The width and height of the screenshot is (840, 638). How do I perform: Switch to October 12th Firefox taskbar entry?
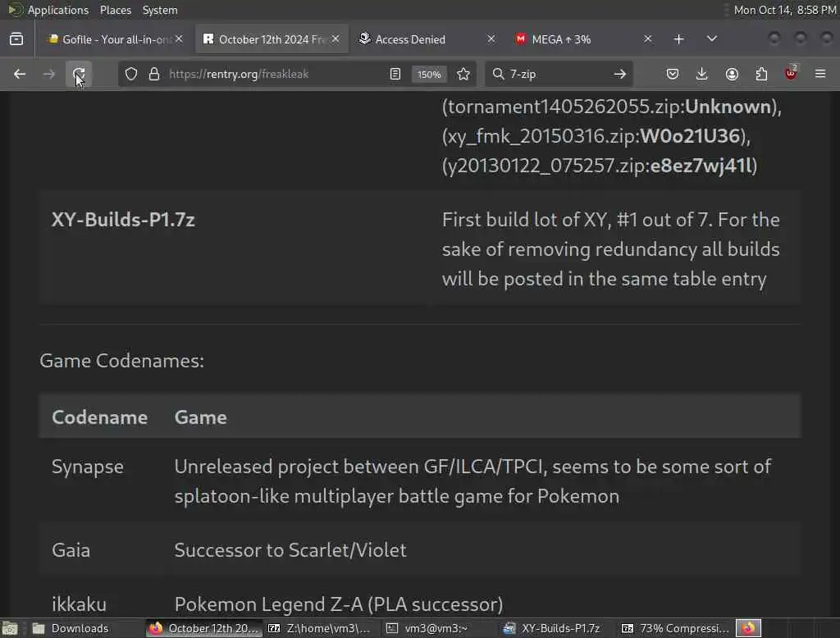(x=204, y=628)
